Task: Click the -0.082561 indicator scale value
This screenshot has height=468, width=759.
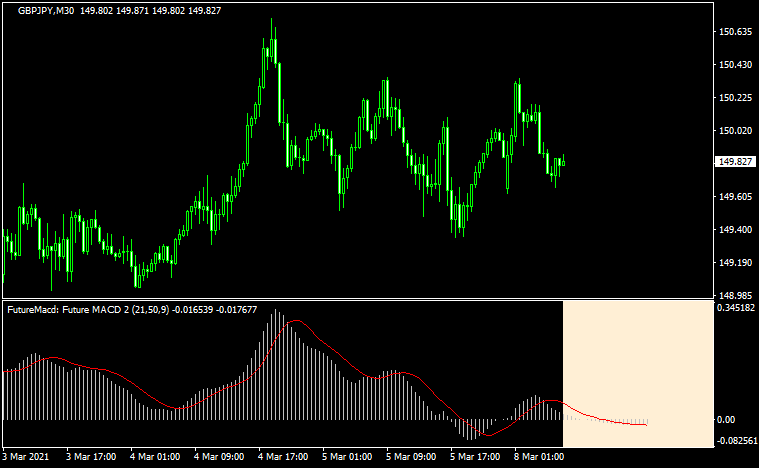Action: pyautogui.click(x=736, y=440)
